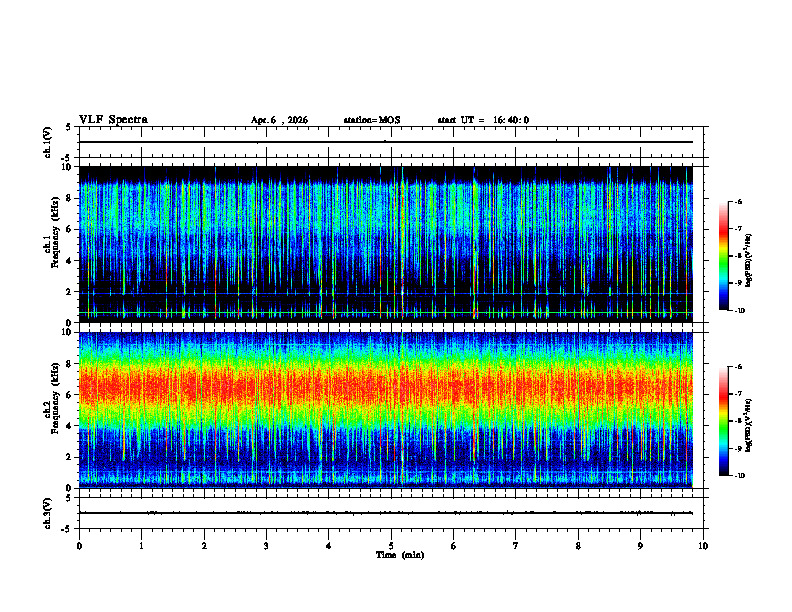Screen dimensions: 792x612
Task: Click time axis tick label "7"
Action: [x=516, y=546]
